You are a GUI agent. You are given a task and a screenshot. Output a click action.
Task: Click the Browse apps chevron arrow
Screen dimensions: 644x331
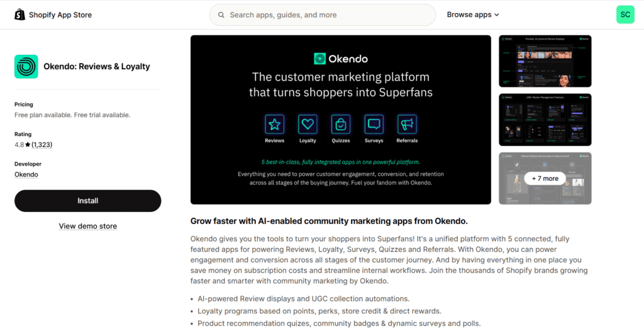tap(497, 15)
